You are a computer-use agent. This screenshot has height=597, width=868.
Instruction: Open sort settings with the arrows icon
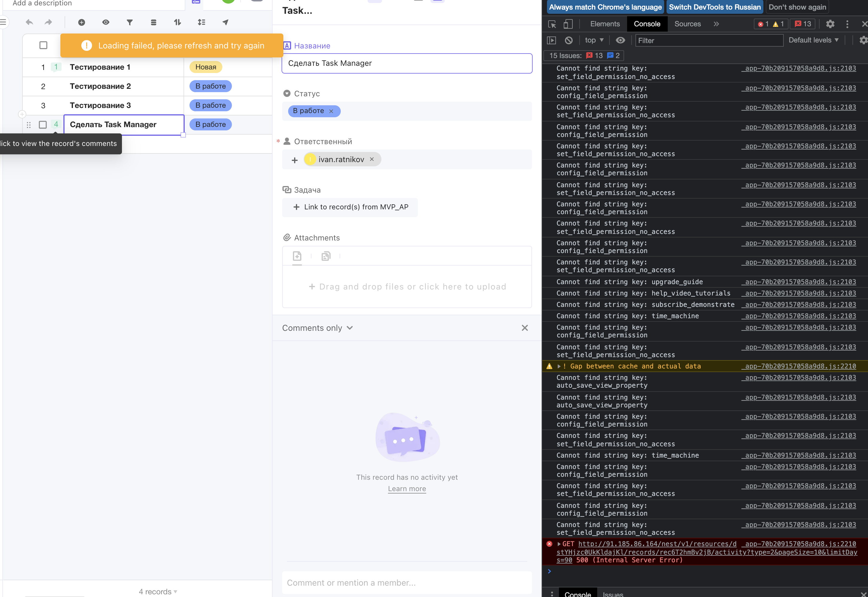[x=177, y=22]
